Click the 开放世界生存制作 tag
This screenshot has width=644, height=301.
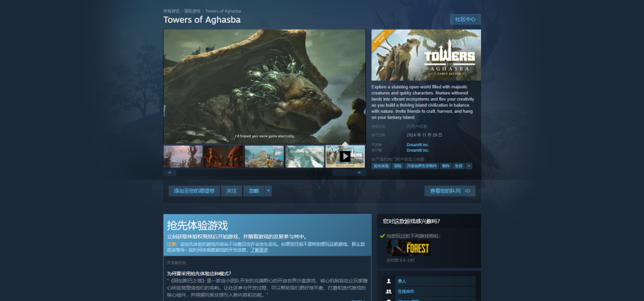click(421, 166)
